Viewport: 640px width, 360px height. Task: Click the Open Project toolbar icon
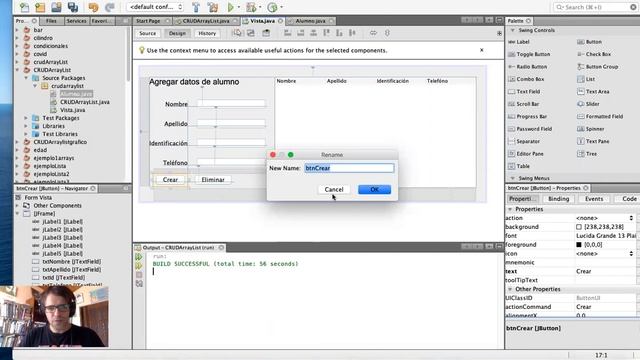click(x=56, y=7)
